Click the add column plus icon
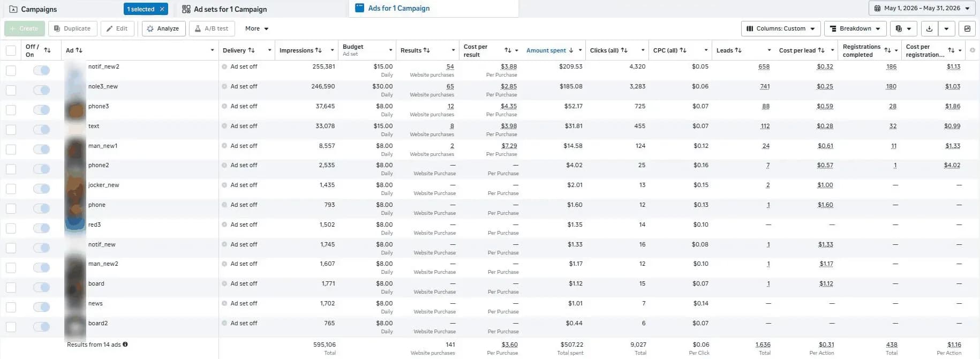 click(x=973, y=50)
